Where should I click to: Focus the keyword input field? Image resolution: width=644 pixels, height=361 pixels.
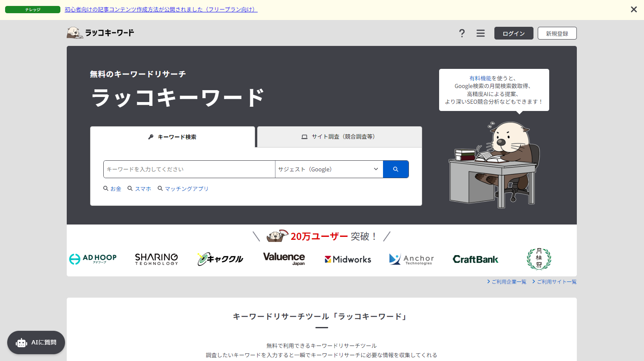point(189,169)
